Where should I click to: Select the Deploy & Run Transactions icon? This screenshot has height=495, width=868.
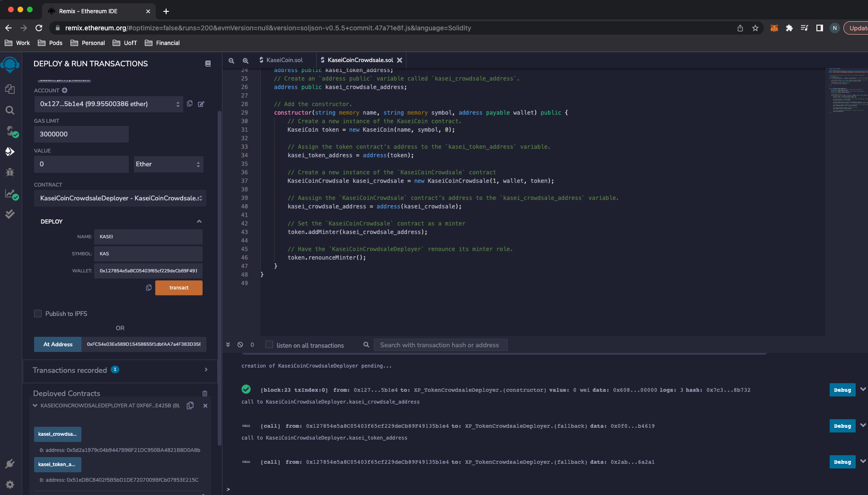[x=10, y=152]
